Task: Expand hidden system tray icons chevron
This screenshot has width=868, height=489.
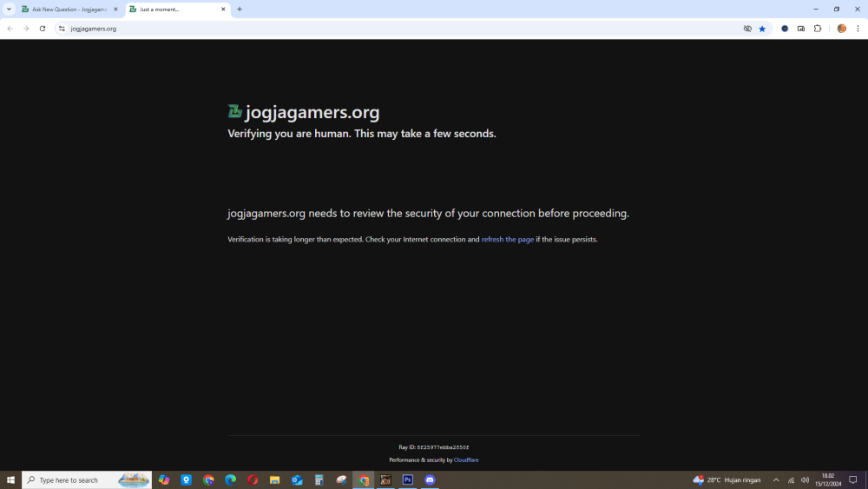Action: (x=775, y=480)
